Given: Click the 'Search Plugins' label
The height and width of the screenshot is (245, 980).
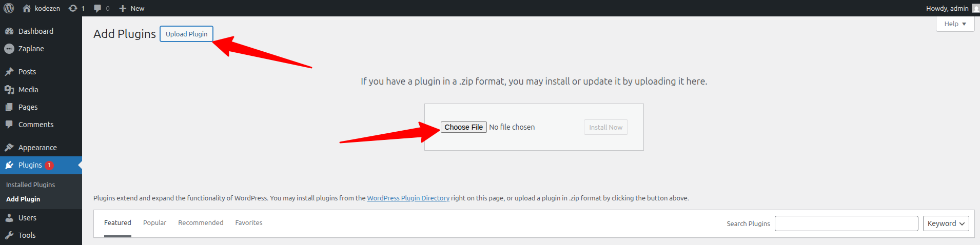Looking at the screenshot, I should [x=748, y=224].
